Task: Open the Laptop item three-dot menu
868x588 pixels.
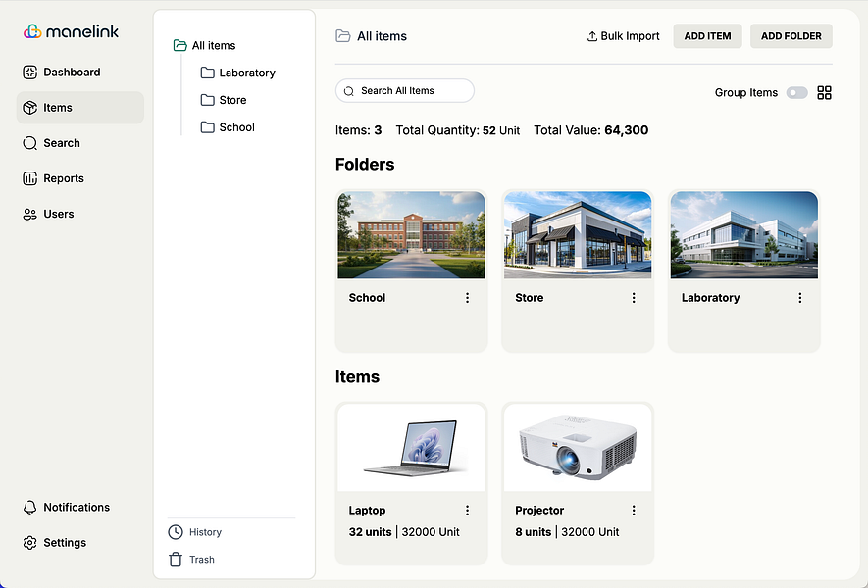Action: click(x=467, y=511)
